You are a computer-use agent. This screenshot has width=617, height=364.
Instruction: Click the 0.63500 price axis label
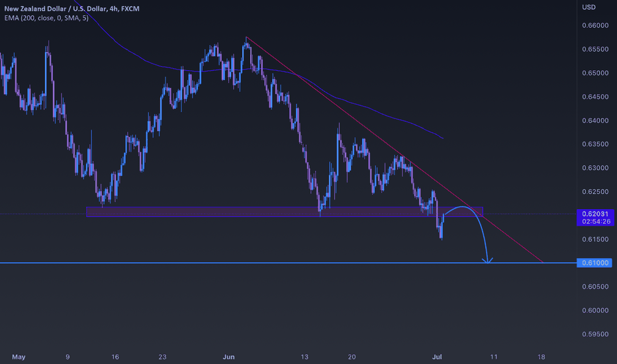(x=595, y=144)
